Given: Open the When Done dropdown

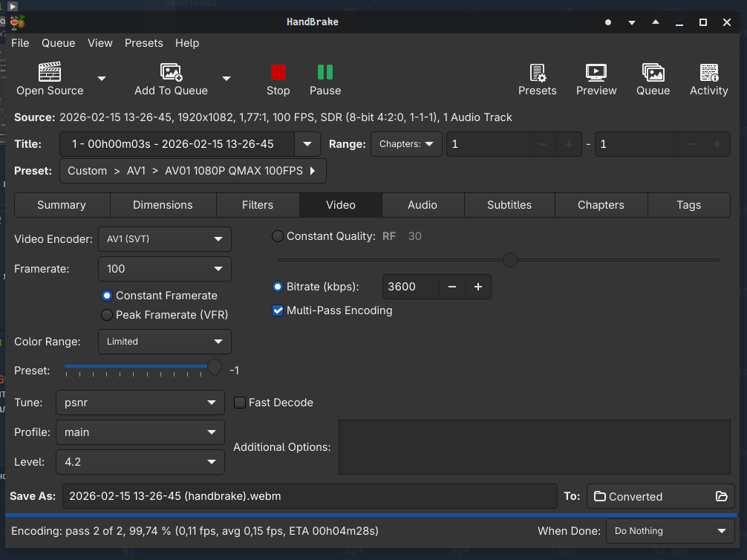Looking at the screenshot, I should click(670, 531).
